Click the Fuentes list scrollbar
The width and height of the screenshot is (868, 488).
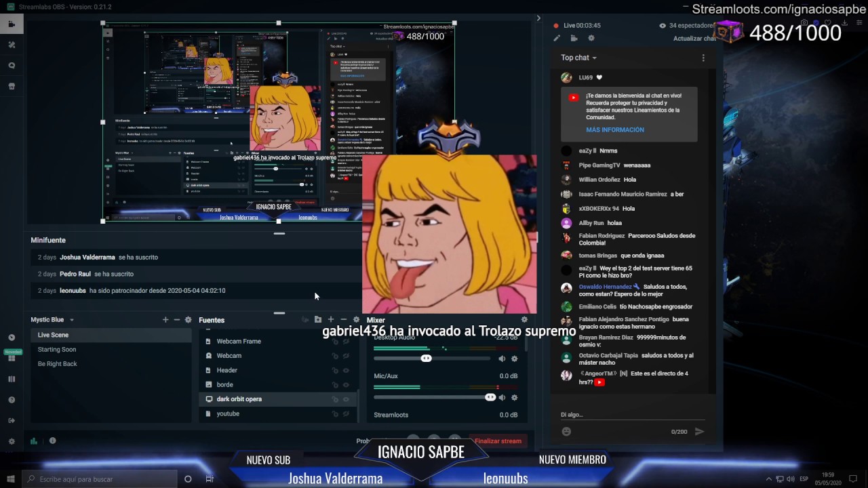coord(359,405)
